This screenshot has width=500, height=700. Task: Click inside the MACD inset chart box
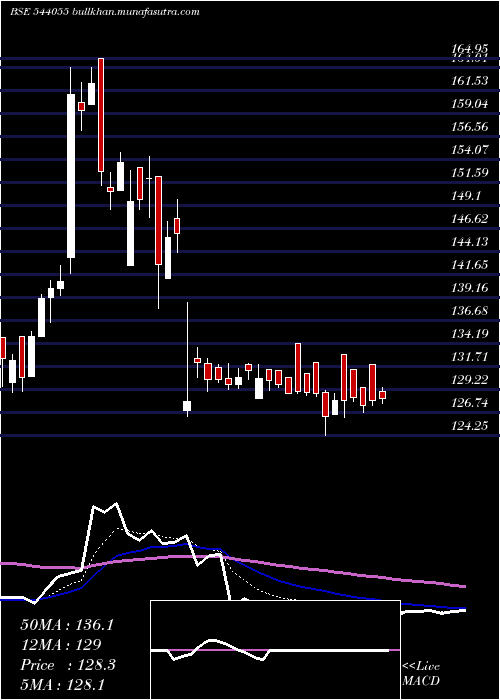(x=275, y=650)
